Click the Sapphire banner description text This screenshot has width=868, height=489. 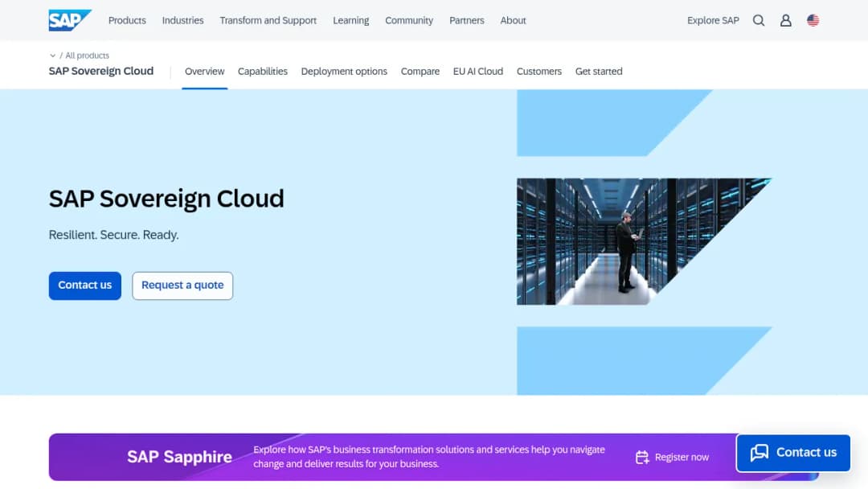click(429, 457)
